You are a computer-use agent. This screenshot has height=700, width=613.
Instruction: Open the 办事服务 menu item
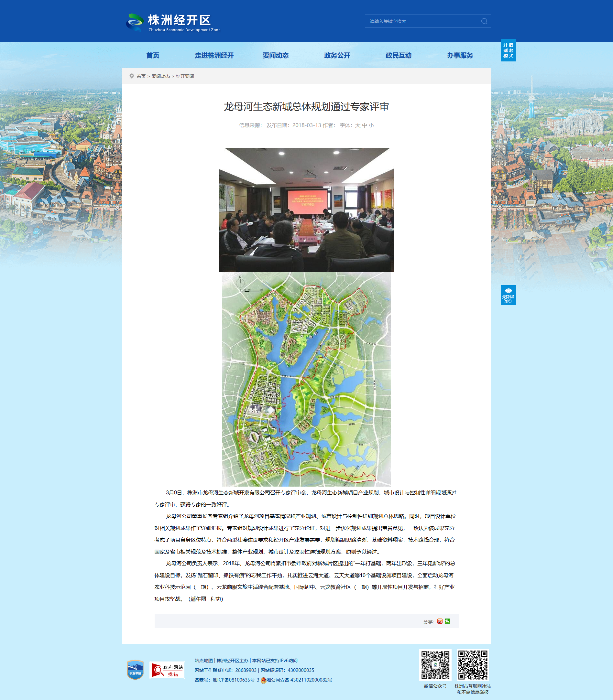click(x=460, y=55)
